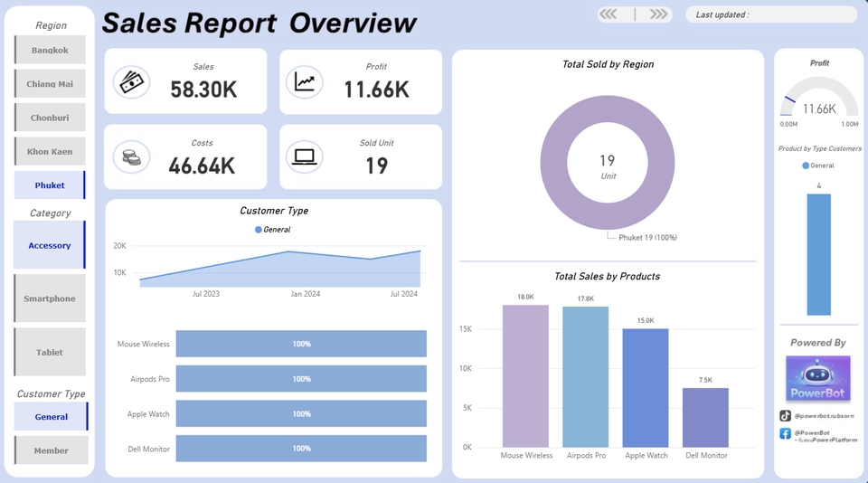
Task: Open the TikTok icon link
Action: [785, 415]
